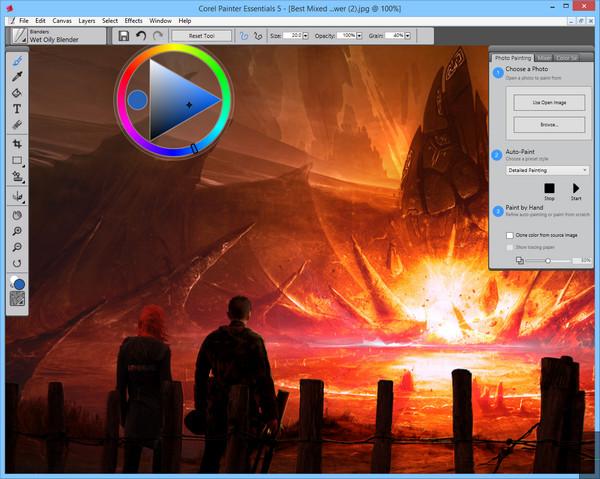Select the Zoom In magnifier tool
This screenshot has width=600, height=479.
tap(17, 231)
